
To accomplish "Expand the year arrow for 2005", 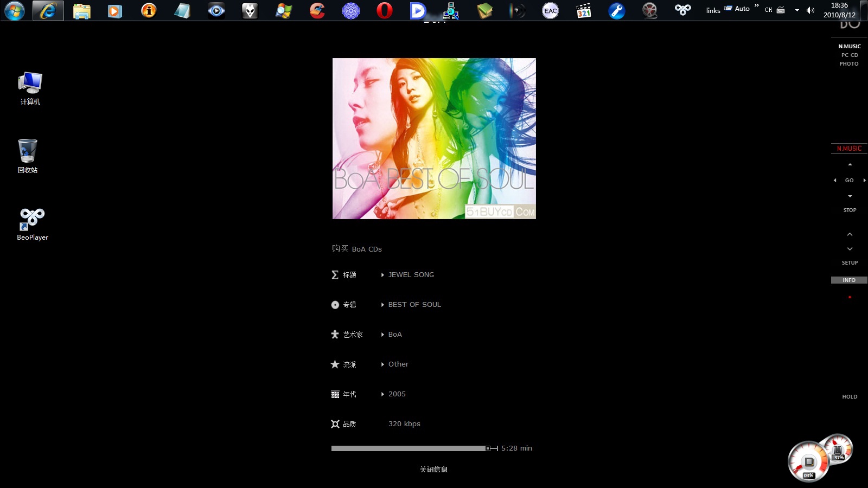I will [382, 394].
